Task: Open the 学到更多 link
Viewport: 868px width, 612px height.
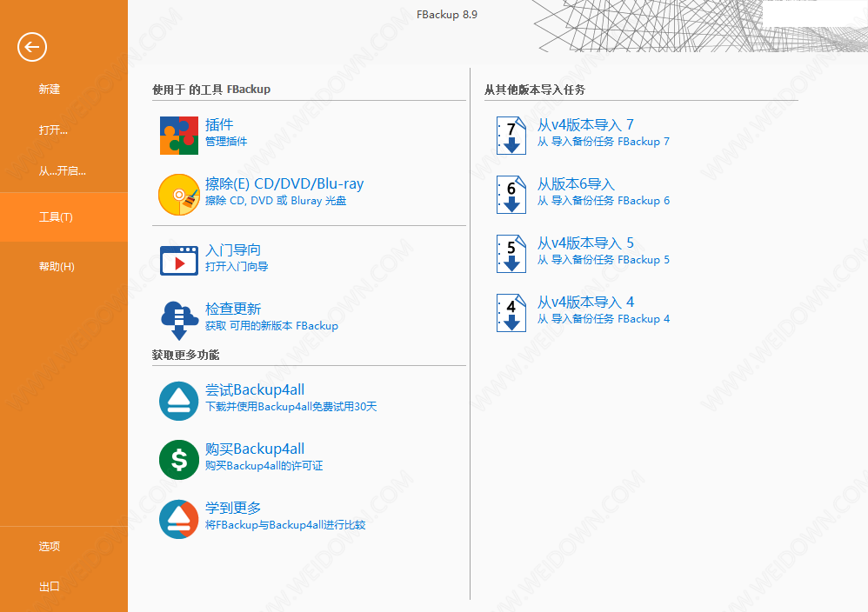Action: click(232, 508)
